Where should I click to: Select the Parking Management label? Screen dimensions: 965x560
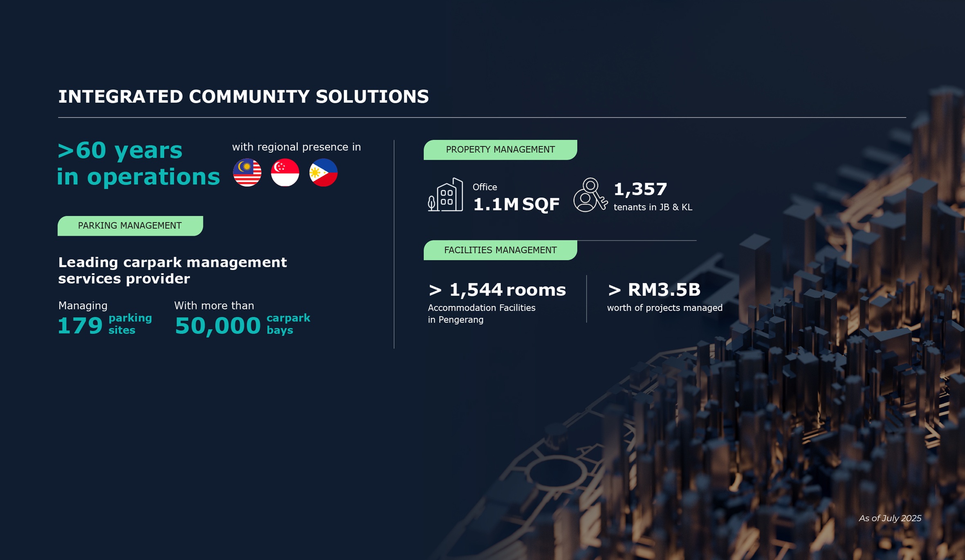(x=130, y=226)
